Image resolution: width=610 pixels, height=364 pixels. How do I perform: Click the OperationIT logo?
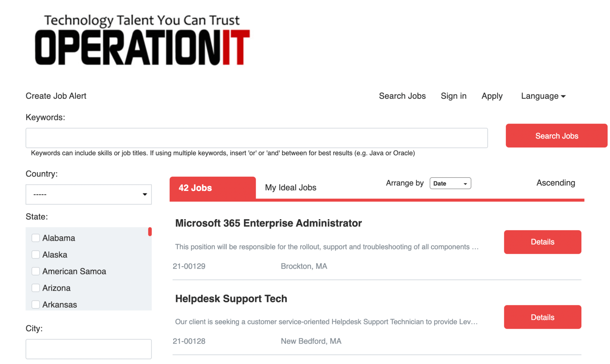(142, 40)
